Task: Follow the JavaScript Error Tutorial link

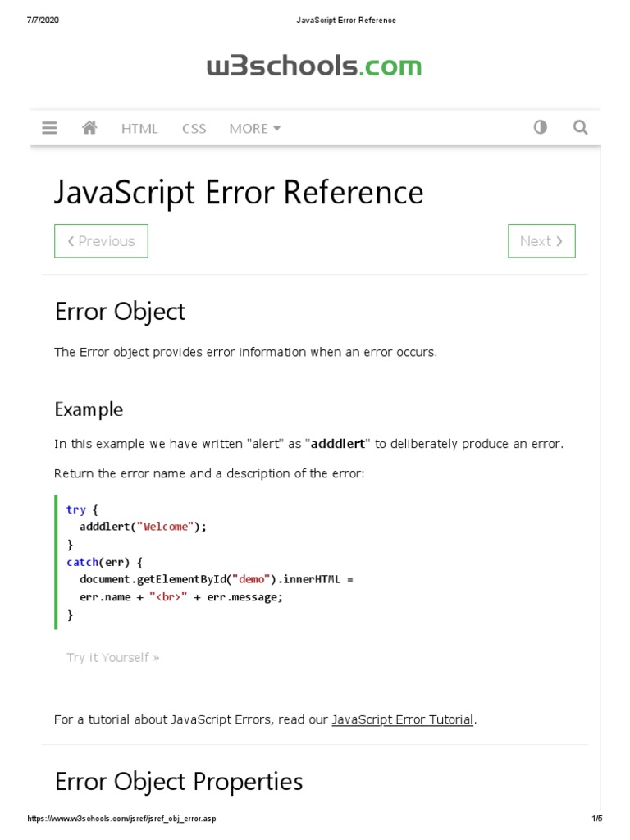Action: tap(403, 719)
